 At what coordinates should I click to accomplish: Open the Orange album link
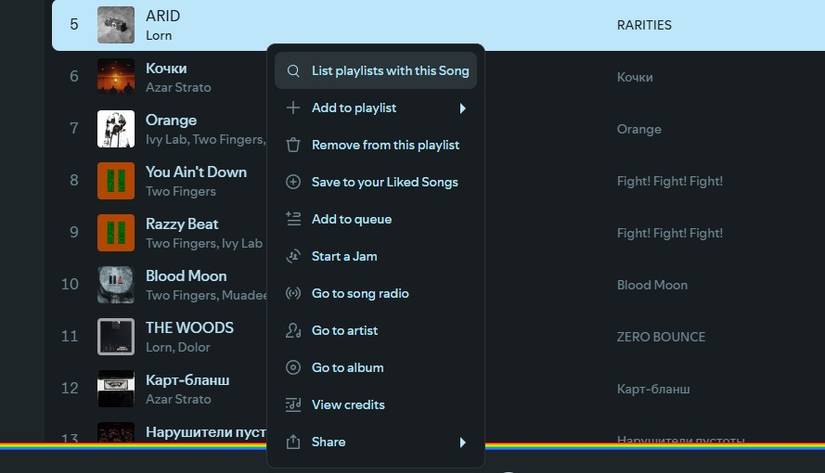(639, 129)
